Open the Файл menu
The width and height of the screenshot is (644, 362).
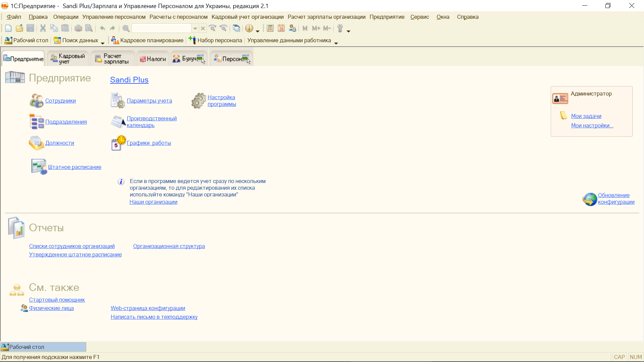pos(14,17)
